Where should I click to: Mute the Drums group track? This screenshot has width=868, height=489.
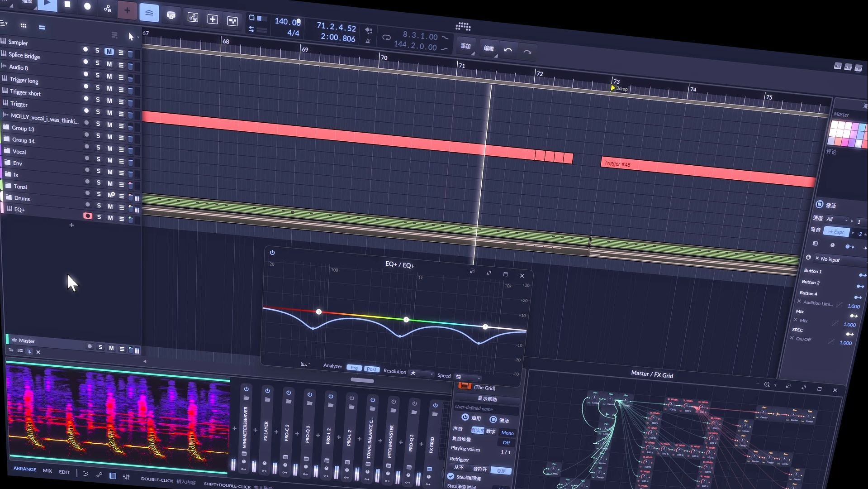point(110,206)
